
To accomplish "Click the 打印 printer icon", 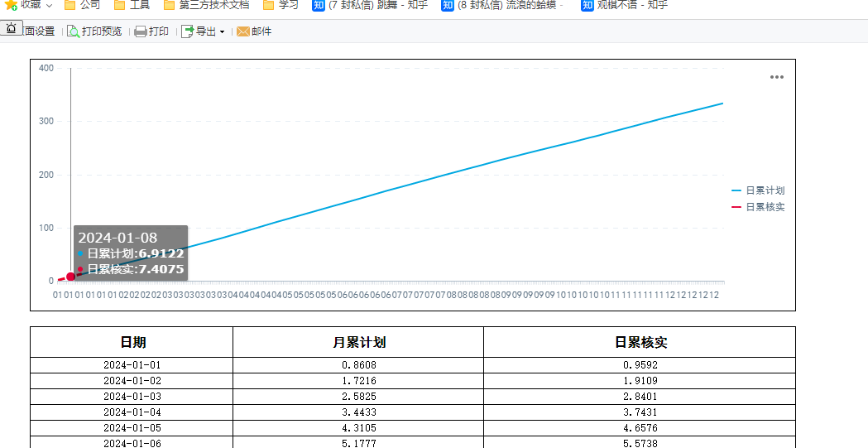I will pos(141,31).
